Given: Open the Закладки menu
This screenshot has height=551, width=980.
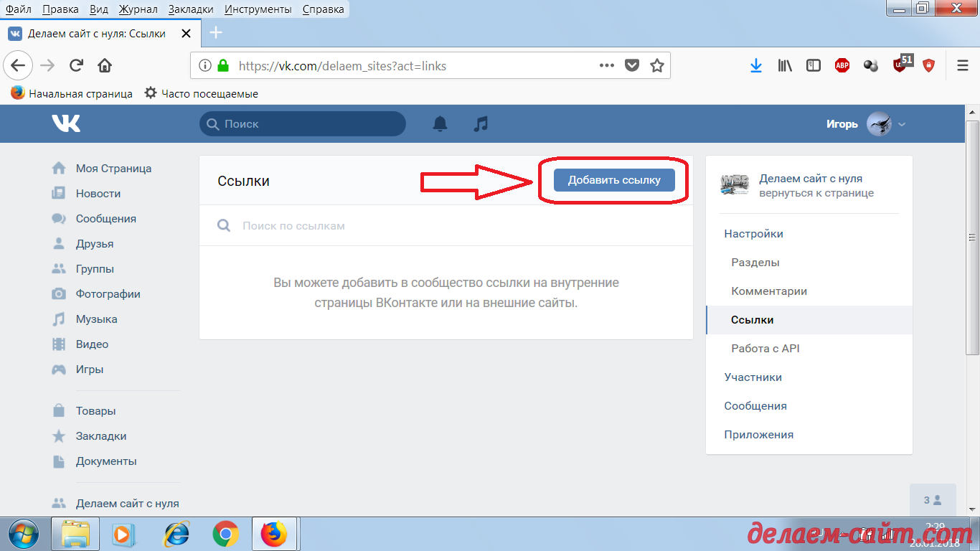Looking at the screenshot, I should coord(191,9).
